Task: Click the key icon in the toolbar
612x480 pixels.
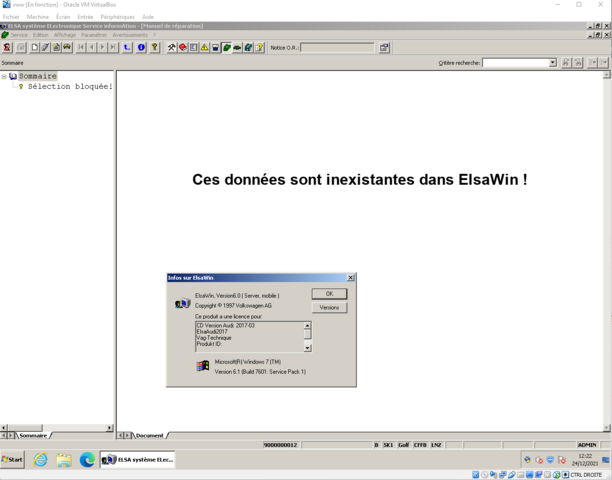Action: point(155,48)
